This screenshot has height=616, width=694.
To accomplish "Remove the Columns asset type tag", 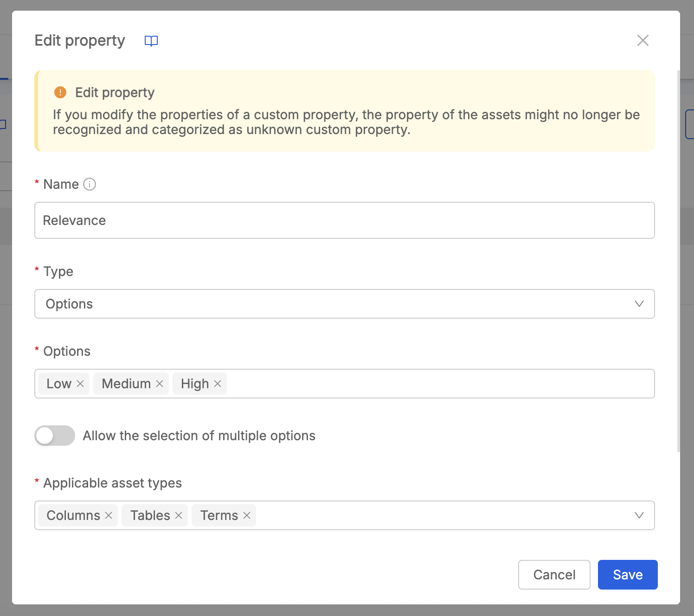I will click(x=109, y=515).
